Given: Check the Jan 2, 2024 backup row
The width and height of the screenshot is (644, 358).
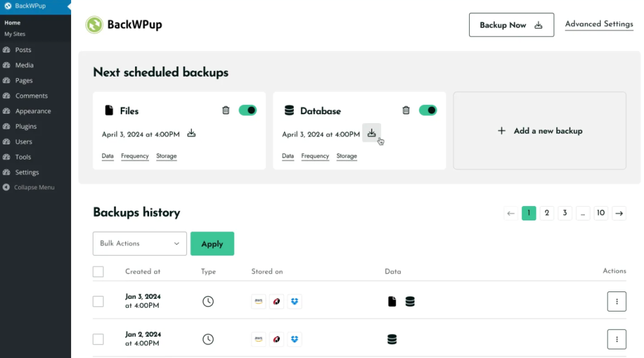Looking at the screenshot, I should point(98,339).
